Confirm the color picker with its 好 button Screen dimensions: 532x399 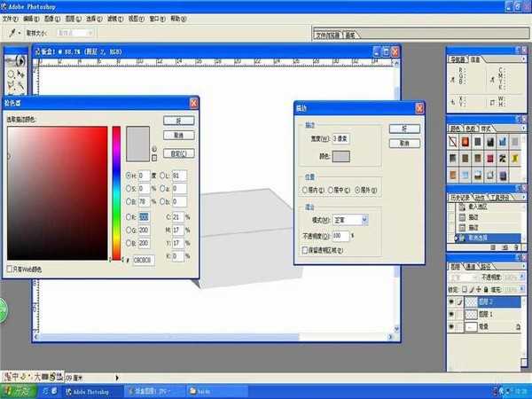[178, 121]
